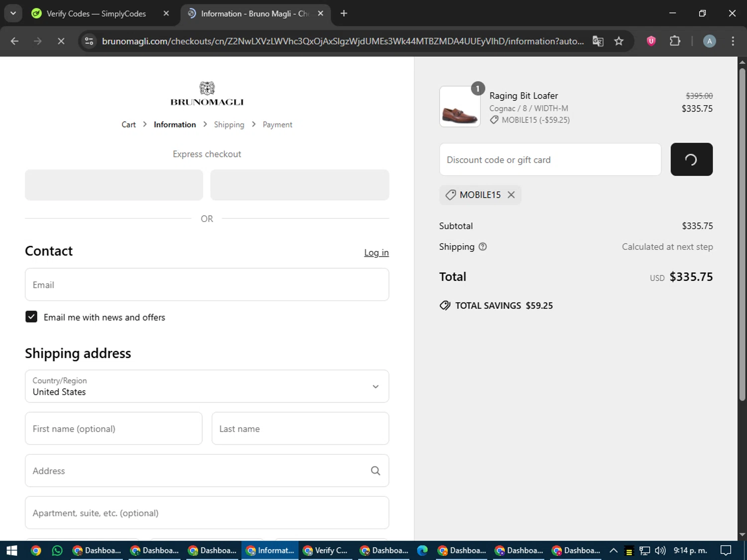
Task: Click the taskbar clock 9:14 p. m.
Action: pyautogui.click(x=690, y=550)
